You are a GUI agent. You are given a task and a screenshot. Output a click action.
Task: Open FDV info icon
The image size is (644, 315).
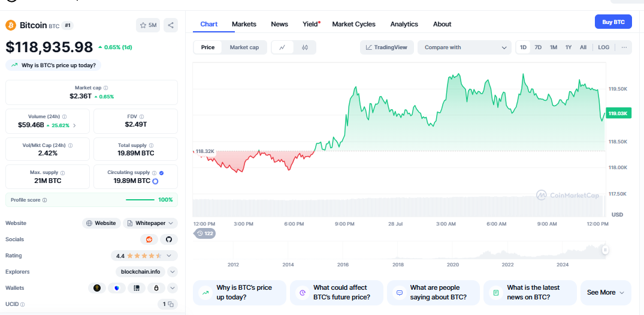click(x=141, y=117)
